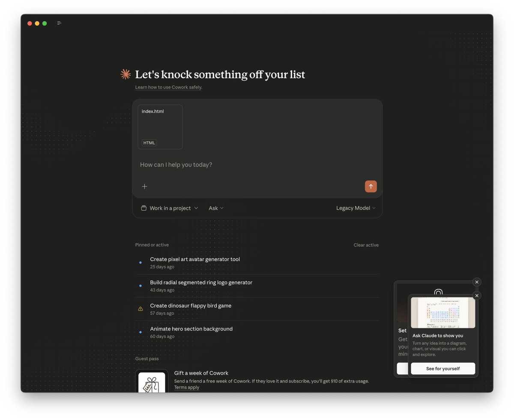This screenshot has width=514, height=420.
Task: Click the HTML badge on the attachment
Action: (149, 143)
